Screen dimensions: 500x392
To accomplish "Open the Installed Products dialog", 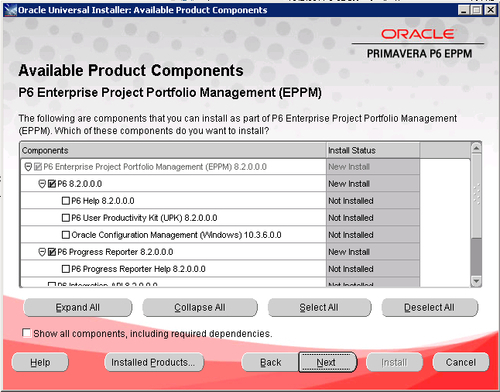I will (x=154, y=362).
